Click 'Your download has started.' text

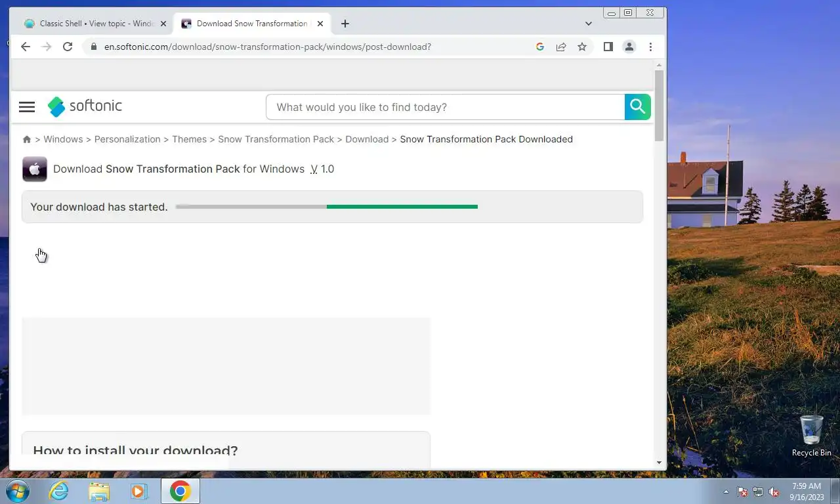point(99,207)
